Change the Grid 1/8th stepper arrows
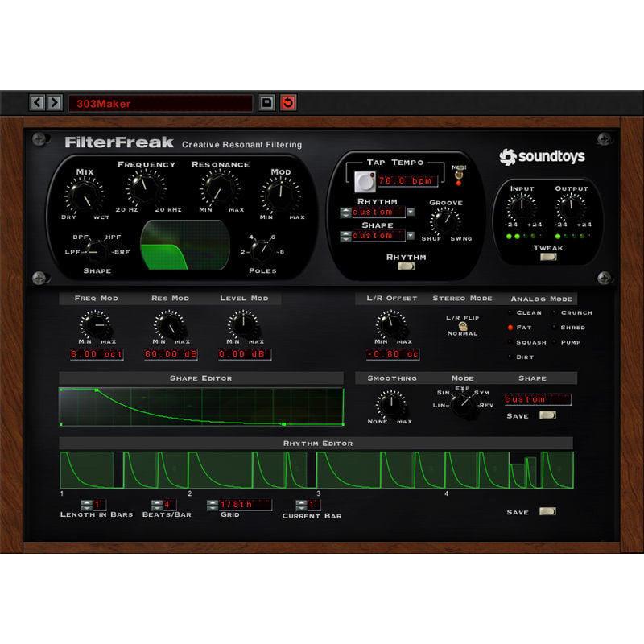The image size is (644, 644). click(x=213, y=506)
